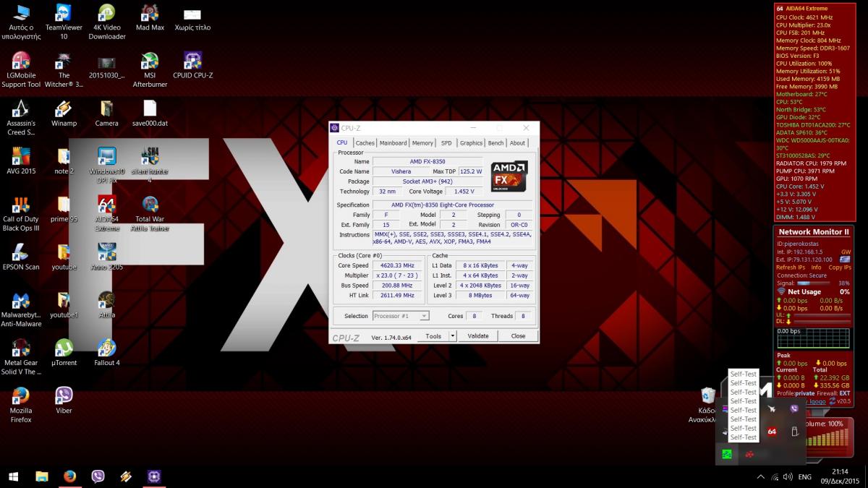Select the prime 95 folder icon
The width and height of the screenshot is (868, 488).
coord(64,208)
